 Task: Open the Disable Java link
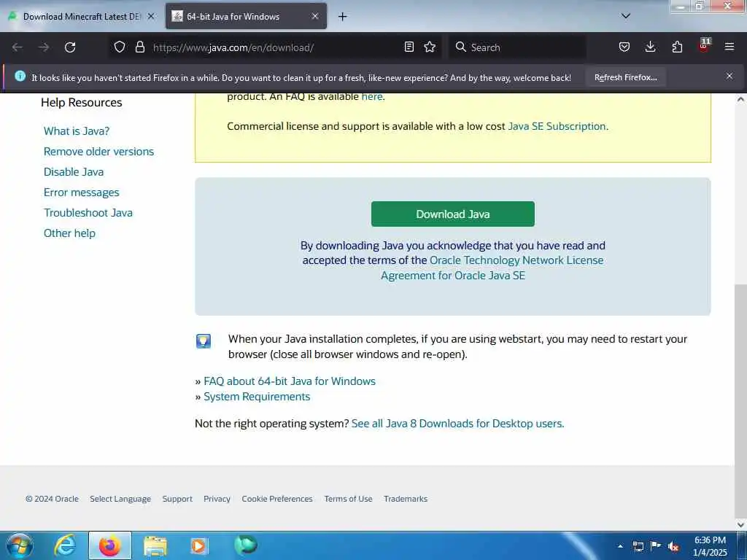coord(74,172)
